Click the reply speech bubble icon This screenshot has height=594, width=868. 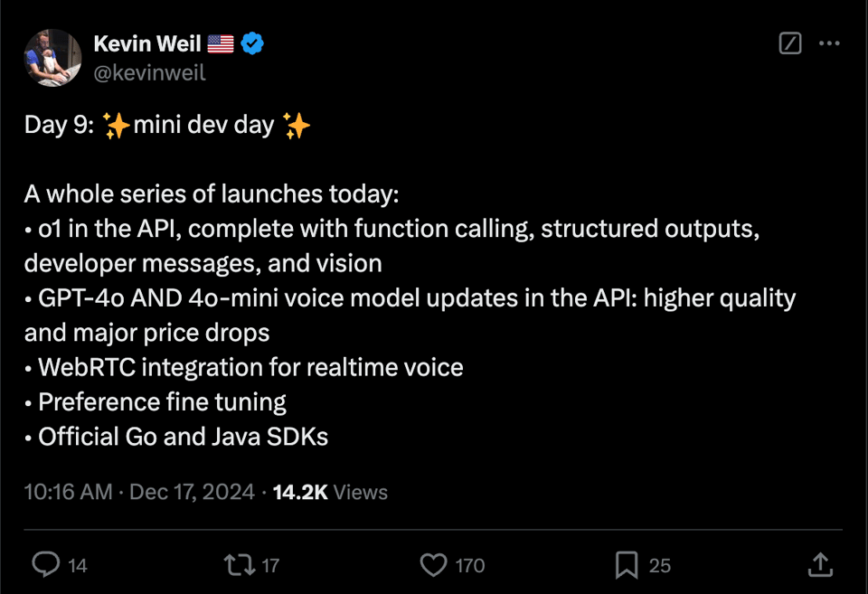click(x=45, y=565)
